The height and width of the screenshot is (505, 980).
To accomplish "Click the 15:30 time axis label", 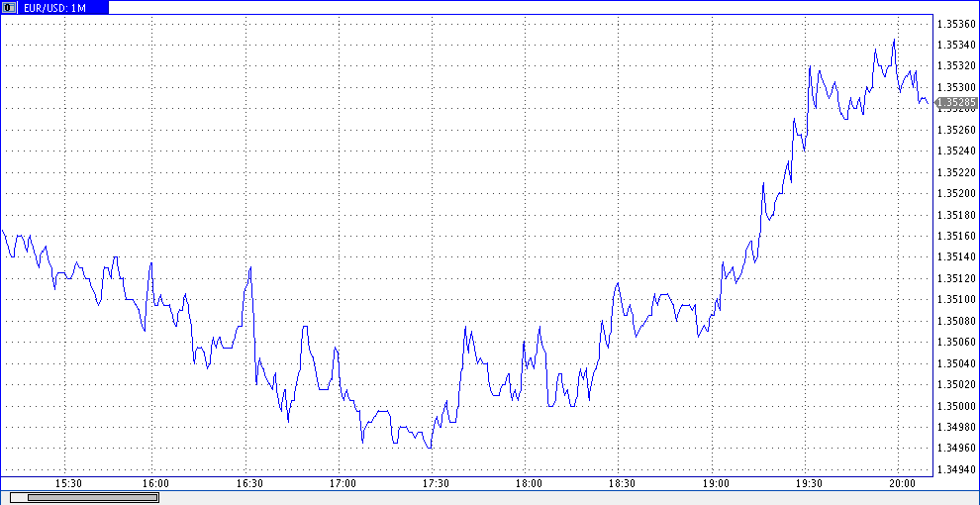I will 68,484.
